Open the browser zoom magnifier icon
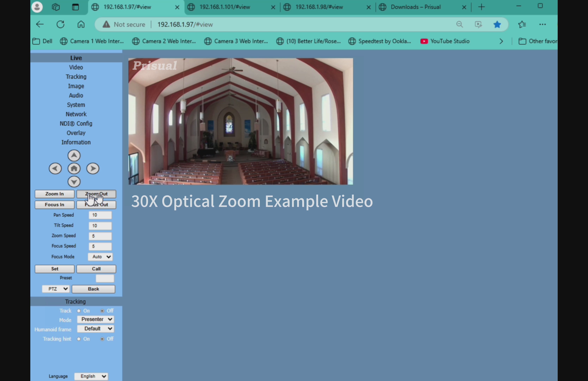The height and width of the screenshot is (381, 588). (460, 25)
